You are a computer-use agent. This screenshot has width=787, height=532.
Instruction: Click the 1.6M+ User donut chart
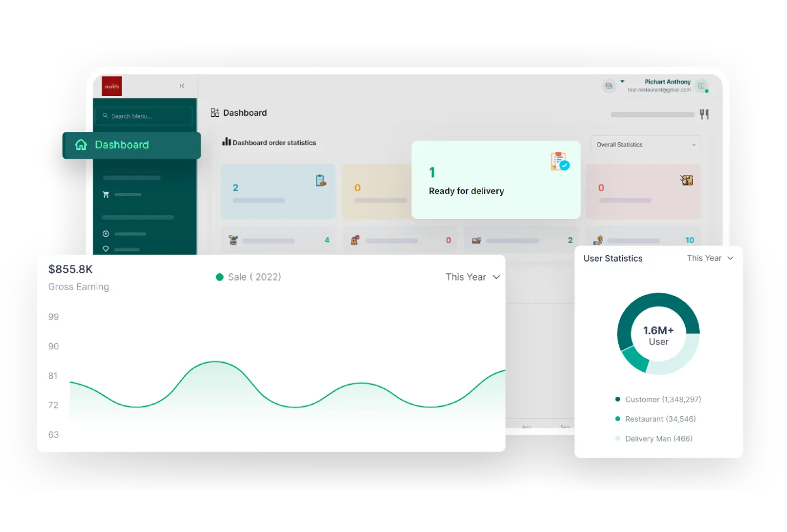[x=658, y=334]
